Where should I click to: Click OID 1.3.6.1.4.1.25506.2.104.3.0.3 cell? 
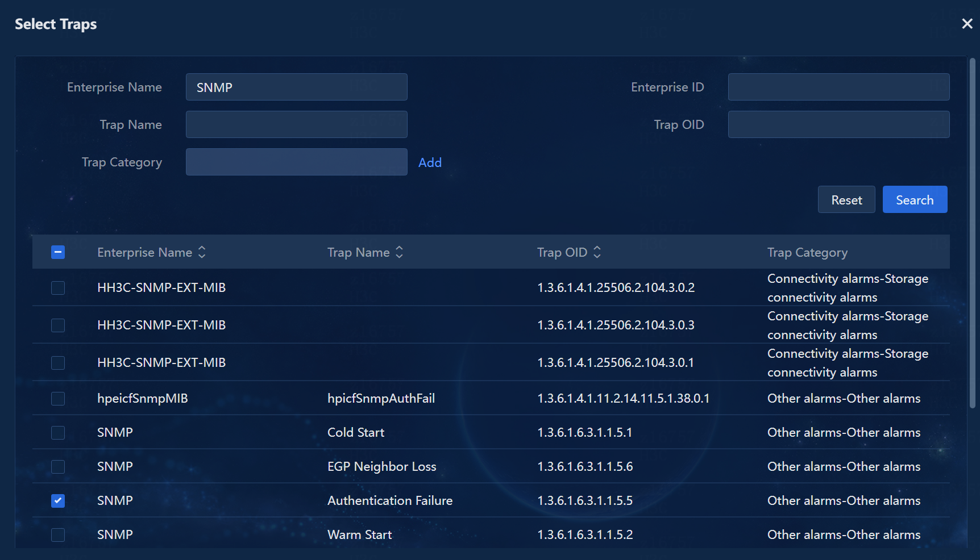point(616,325)
